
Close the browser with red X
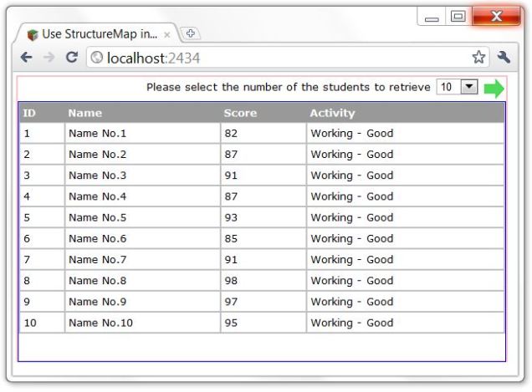(x=496, y=16)
